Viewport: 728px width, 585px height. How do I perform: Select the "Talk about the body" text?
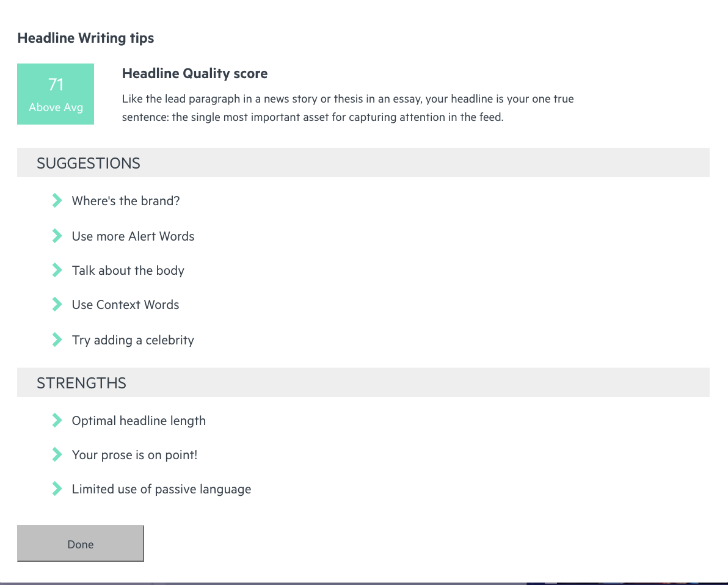point(128,271)
